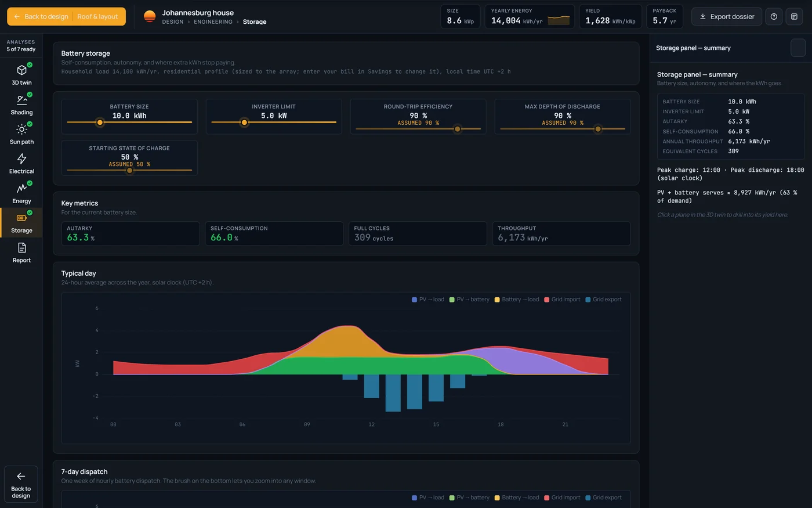Click the Throughput 6,173 kWh/yr card
This screenshot has height=508, width=812.
point(561,233)
